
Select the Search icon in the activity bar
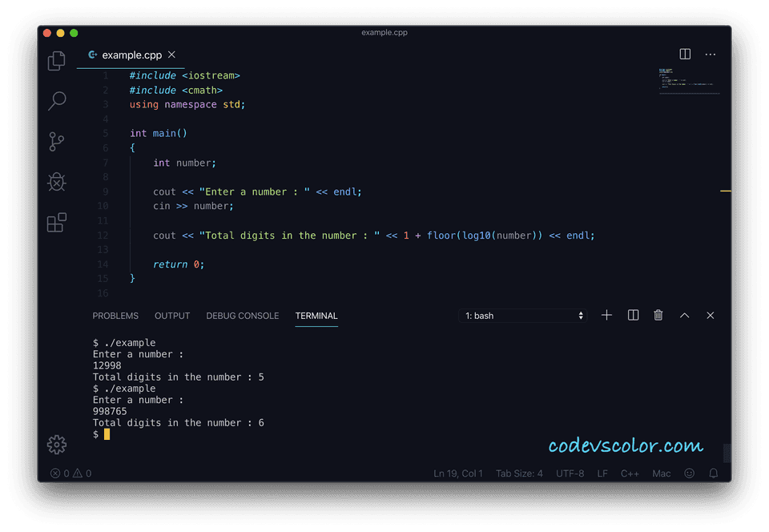[56, 101]
